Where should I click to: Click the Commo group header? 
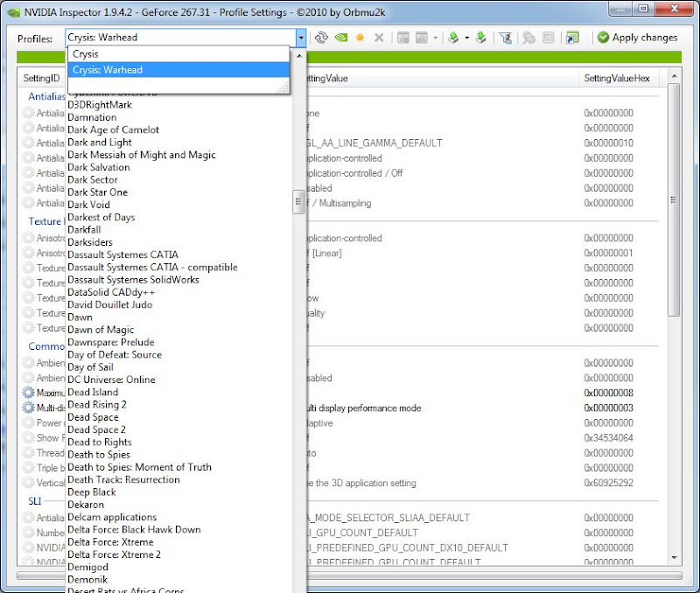[x=46, y=346]
